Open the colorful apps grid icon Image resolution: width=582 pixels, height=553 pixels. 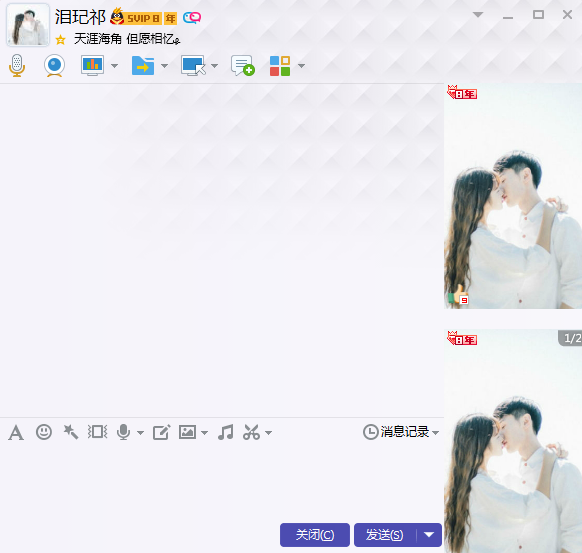tap(280, 66)
